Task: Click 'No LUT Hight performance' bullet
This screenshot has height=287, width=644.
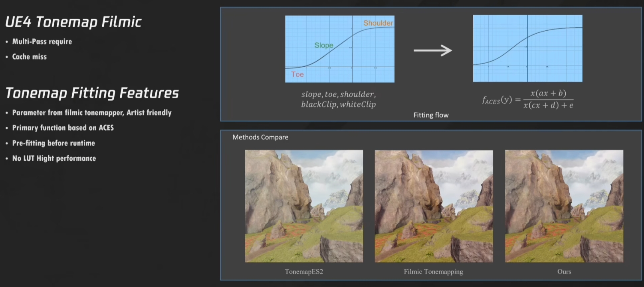Action: pyautogui.click(x=54, y=158)
